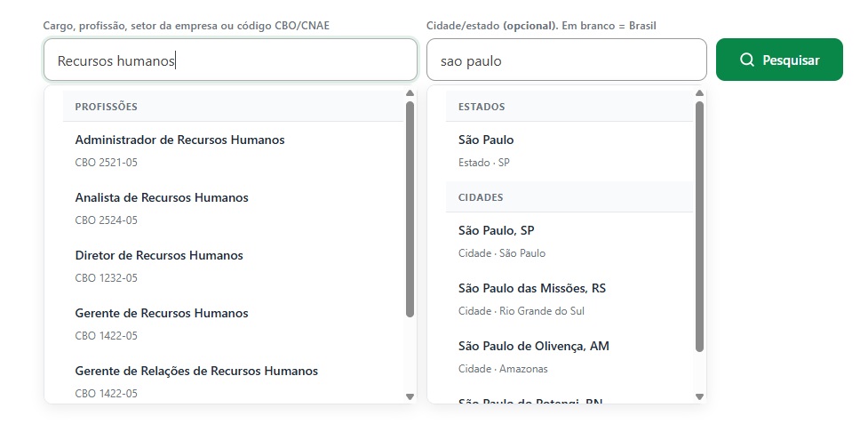Select the city São Paulo, SP
The height and width of the screenshot is (432, 868).
569,242
